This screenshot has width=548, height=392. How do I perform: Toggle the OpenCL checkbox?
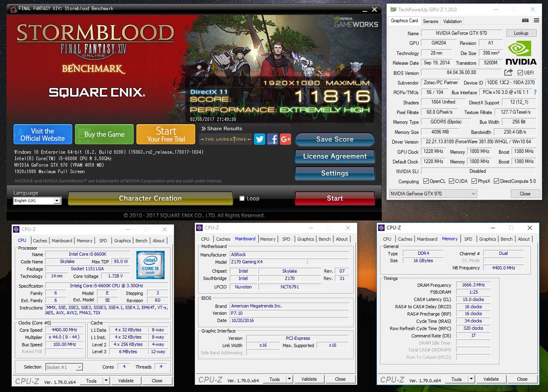(426, 181)
